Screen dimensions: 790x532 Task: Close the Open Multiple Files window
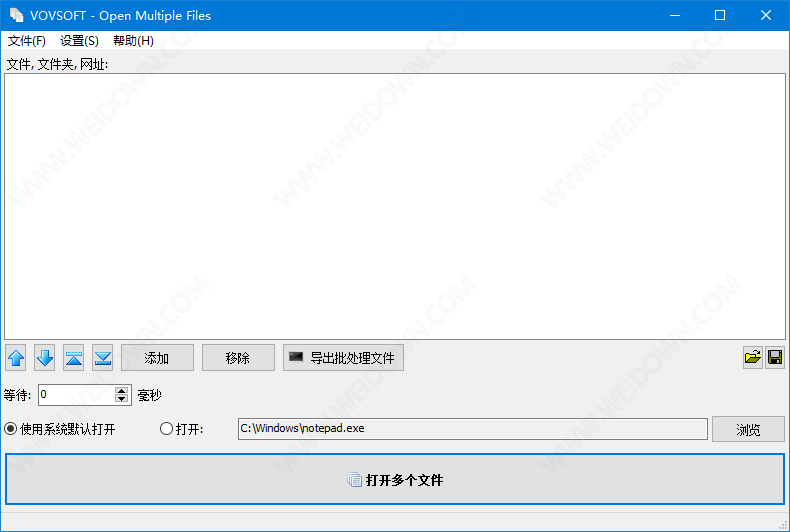click(766, 15)
